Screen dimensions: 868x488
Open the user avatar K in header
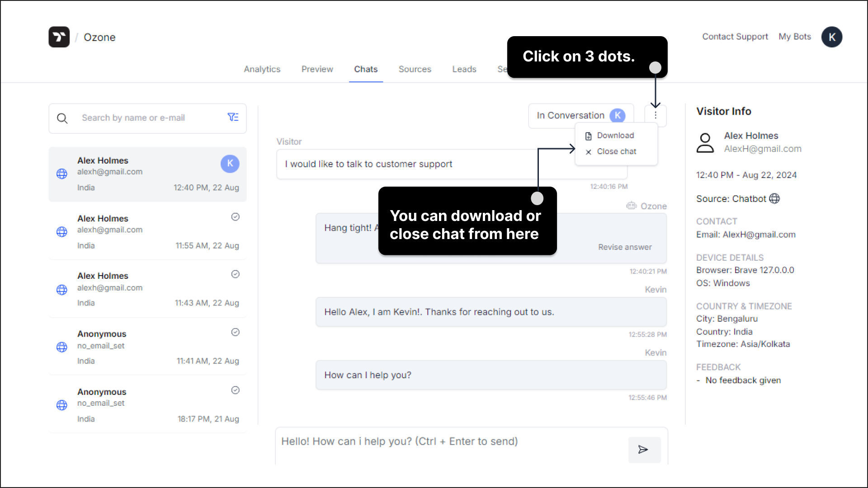pos(832,37)
